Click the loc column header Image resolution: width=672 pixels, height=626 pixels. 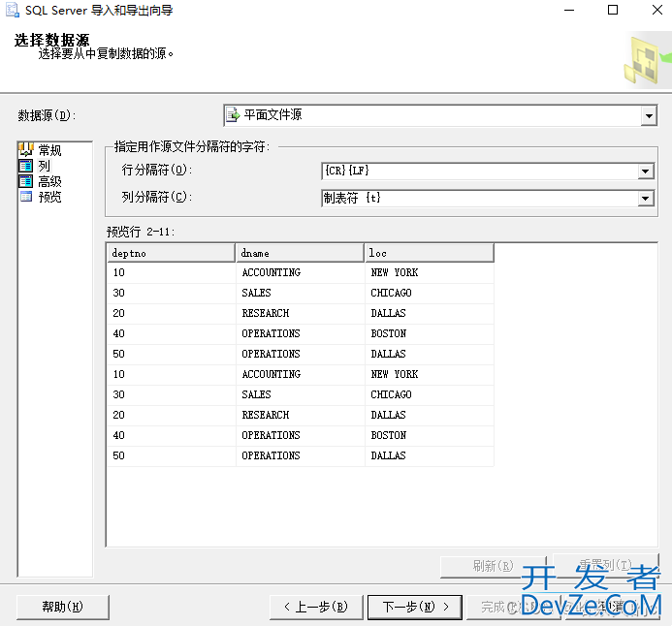point(429,253)
